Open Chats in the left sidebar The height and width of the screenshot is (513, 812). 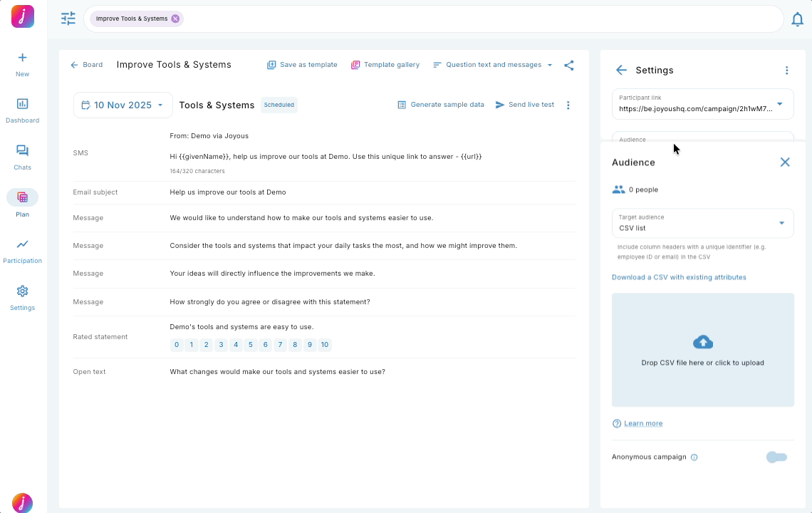[22, 155]
